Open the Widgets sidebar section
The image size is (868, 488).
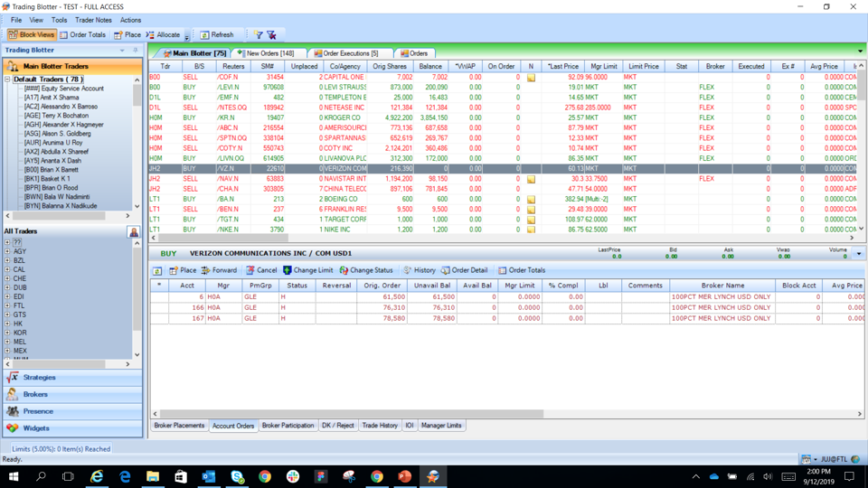[36, 428]
